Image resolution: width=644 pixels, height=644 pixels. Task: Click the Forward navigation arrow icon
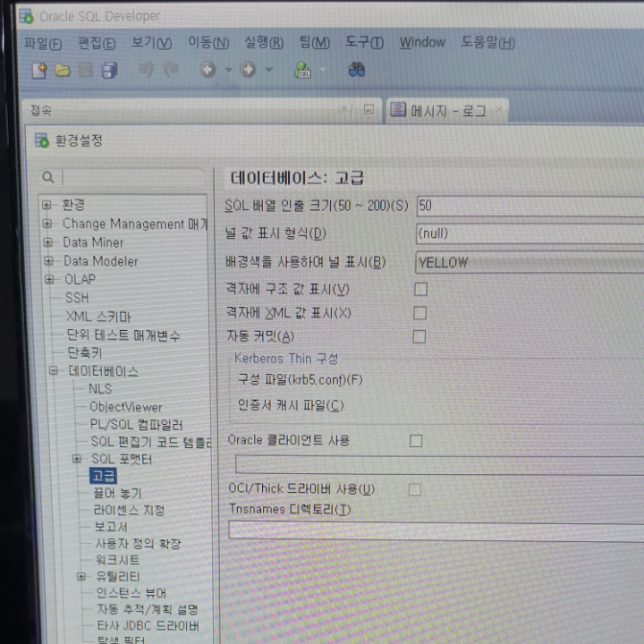[x=248, y=70]
